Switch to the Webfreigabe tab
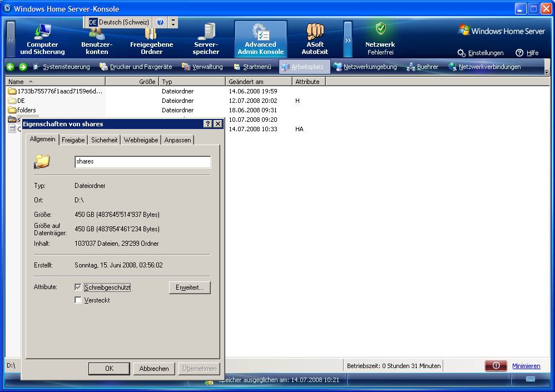This screenshot has height=392, width=555. [x=141, y=140]
